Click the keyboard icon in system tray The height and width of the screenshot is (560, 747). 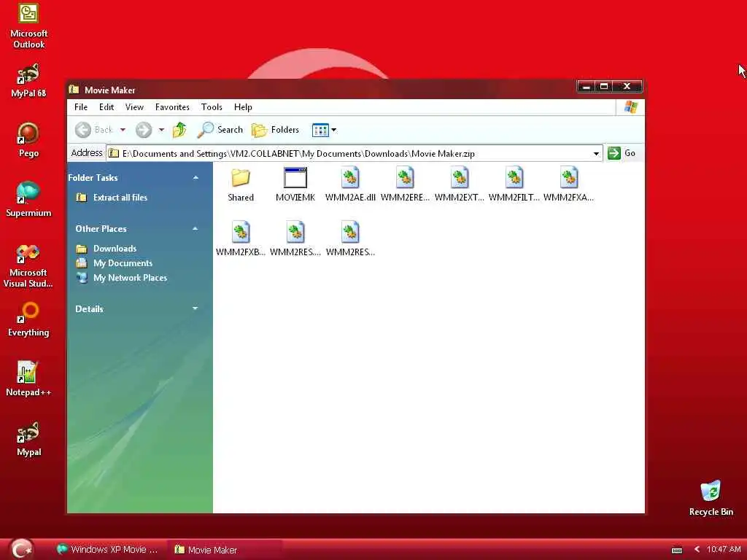676,550
